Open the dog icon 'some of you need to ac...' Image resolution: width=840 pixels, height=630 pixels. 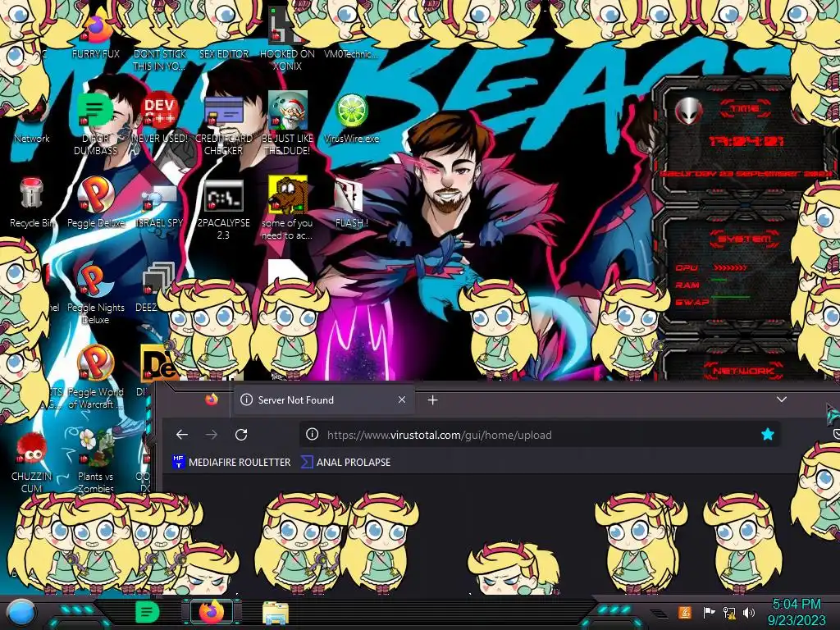(288, 208)
